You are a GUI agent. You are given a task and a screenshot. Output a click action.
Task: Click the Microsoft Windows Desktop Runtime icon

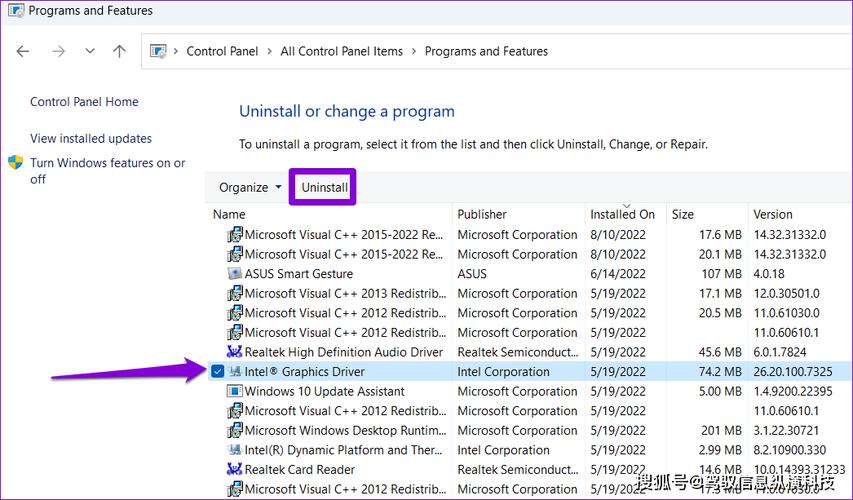click(234, 430)
